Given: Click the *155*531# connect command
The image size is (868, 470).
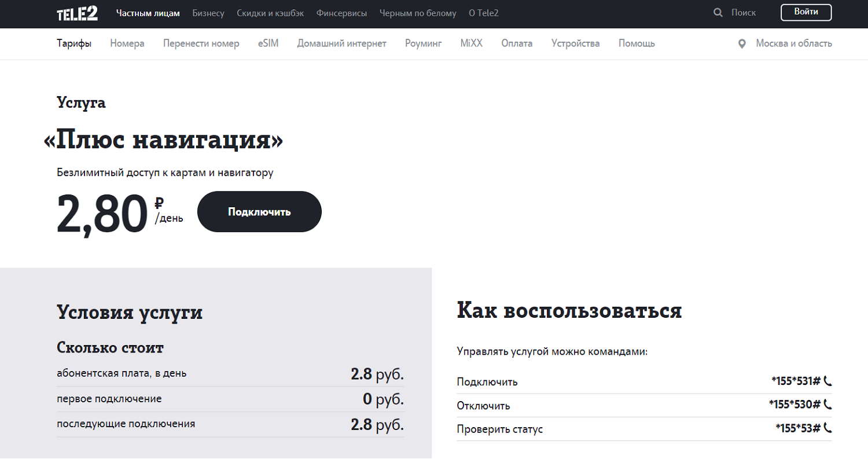Looking at the screenshot, I should coord(796,381).
